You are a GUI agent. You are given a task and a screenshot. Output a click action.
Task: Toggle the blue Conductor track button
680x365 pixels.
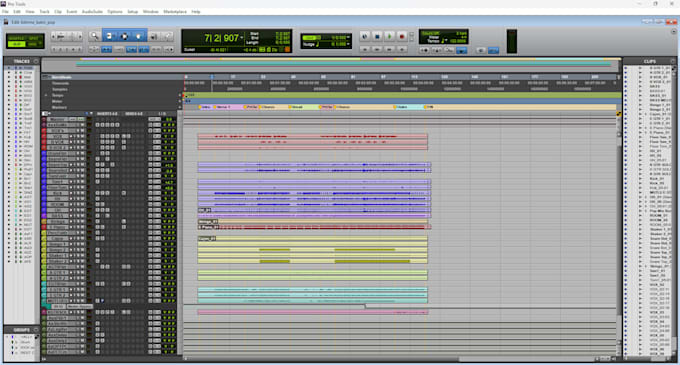462,50
